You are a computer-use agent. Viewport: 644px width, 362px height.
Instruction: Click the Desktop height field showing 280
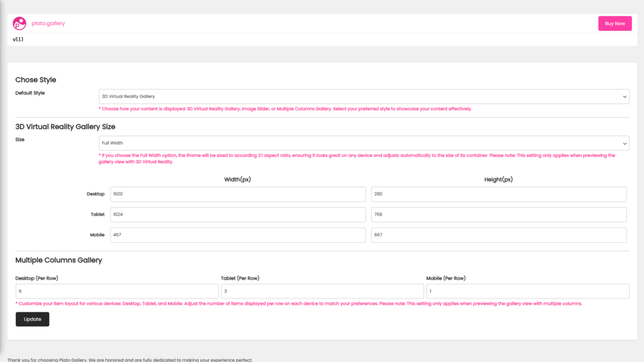pos(499,194)
